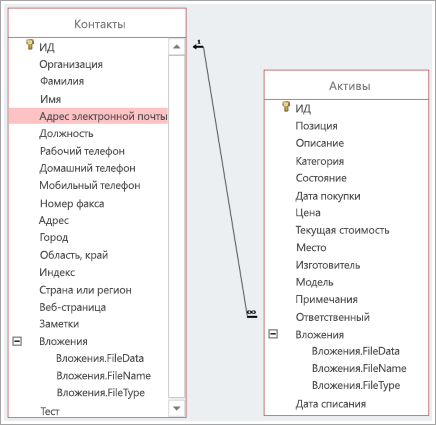This screenshot has height=425, width=436.
Task: Select Вложения.FileType in Активы
Action: [356, 386]
